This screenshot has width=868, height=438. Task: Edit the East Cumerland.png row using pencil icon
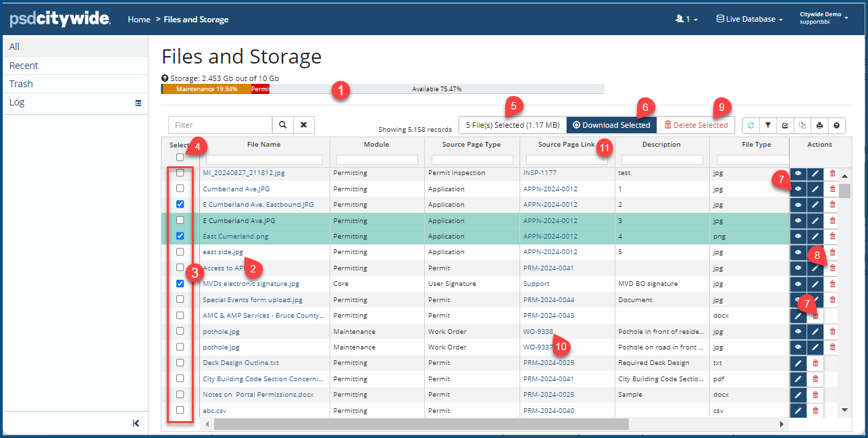(x=815, y=236)
